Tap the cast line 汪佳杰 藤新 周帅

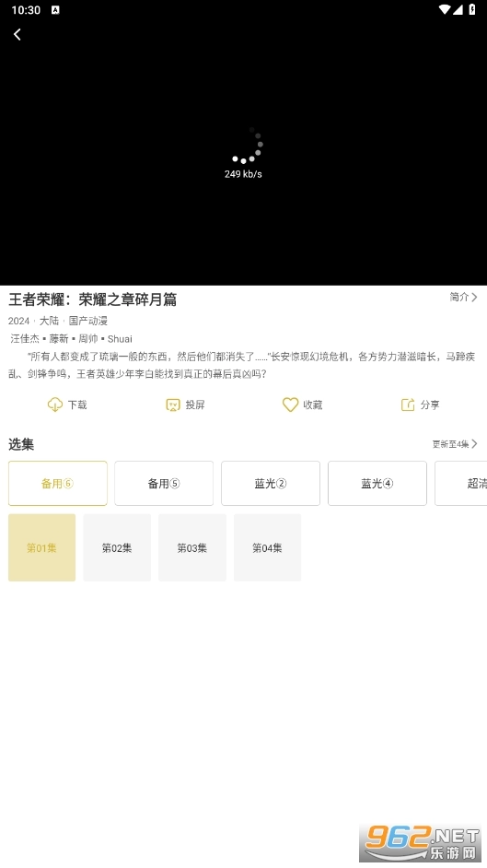tap(71, 339)
